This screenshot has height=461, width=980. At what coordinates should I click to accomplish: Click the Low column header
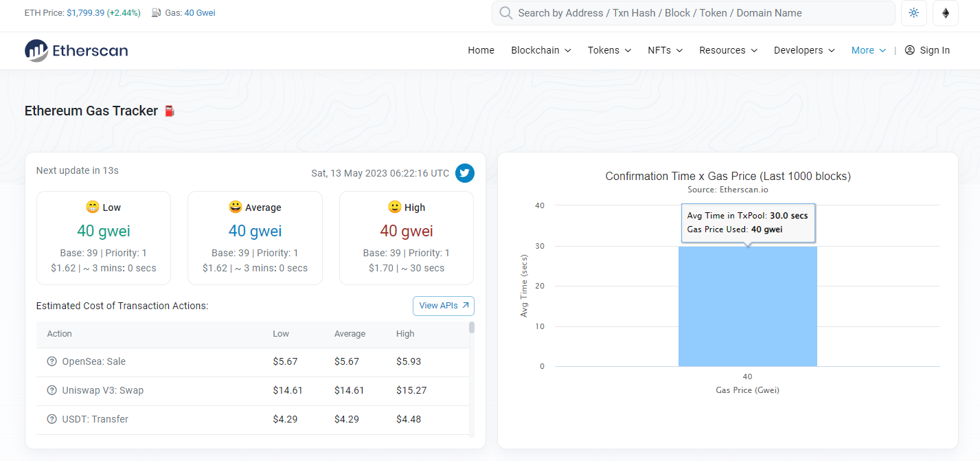[x=281, y=334]
